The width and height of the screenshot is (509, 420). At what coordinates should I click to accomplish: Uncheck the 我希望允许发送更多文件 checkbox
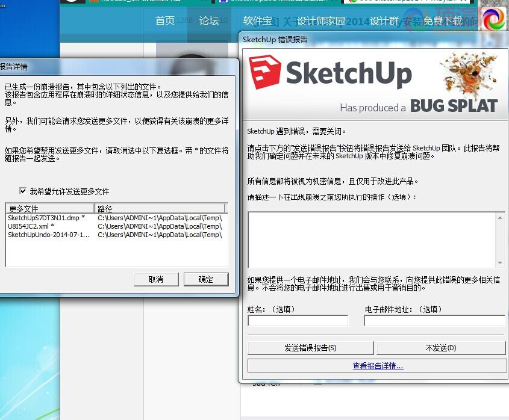pyautogui.click(x=23, y=191)
